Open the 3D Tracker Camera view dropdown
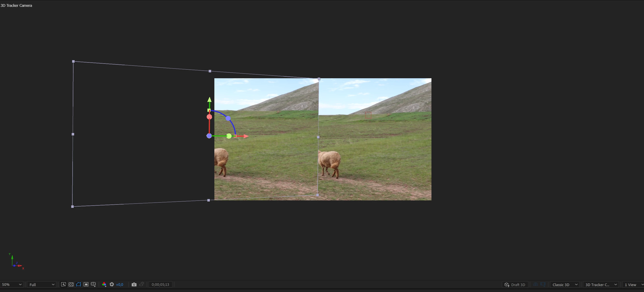644x292 pixels. point(601,285)
